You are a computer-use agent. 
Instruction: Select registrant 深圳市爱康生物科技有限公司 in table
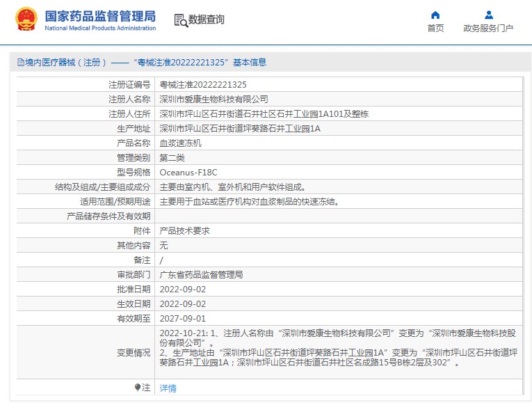213,99
